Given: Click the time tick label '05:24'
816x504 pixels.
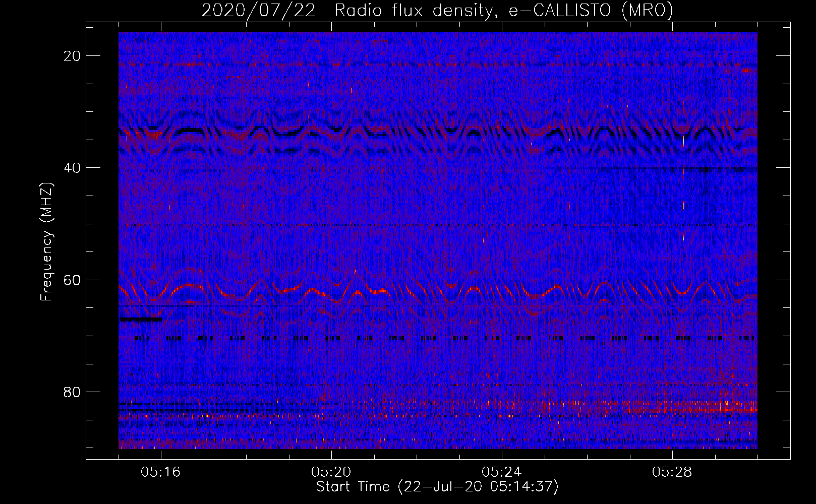Looking at the screenshot, I should [502, 472].
